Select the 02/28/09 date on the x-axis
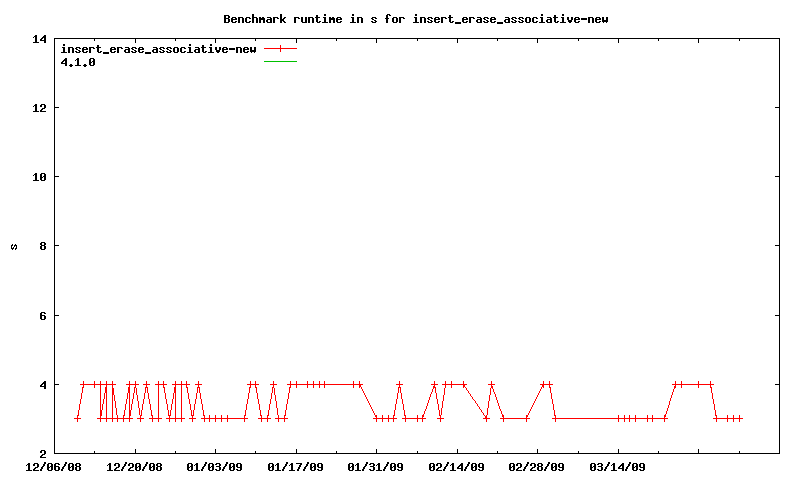800x480 pixels. click(537, 466)
